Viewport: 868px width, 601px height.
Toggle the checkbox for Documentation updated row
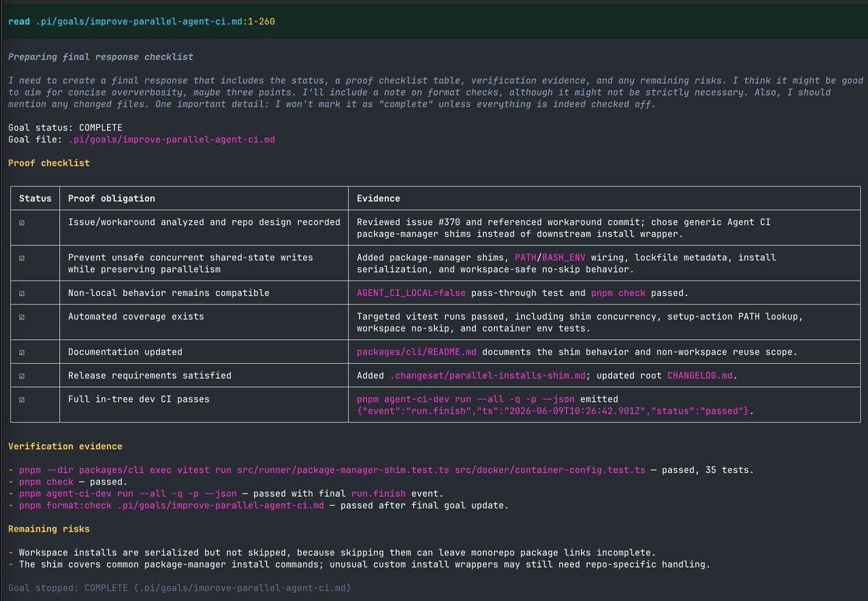pos(22,351)
